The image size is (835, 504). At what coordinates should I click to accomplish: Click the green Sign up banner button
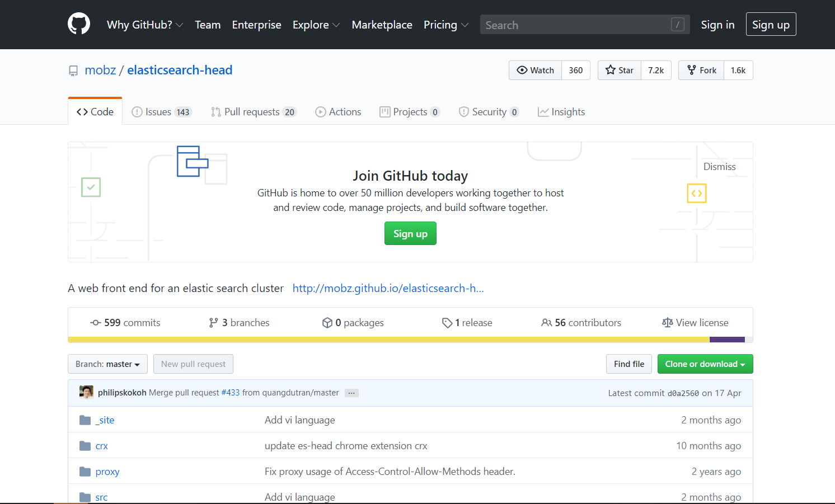[x=410, y=233]
